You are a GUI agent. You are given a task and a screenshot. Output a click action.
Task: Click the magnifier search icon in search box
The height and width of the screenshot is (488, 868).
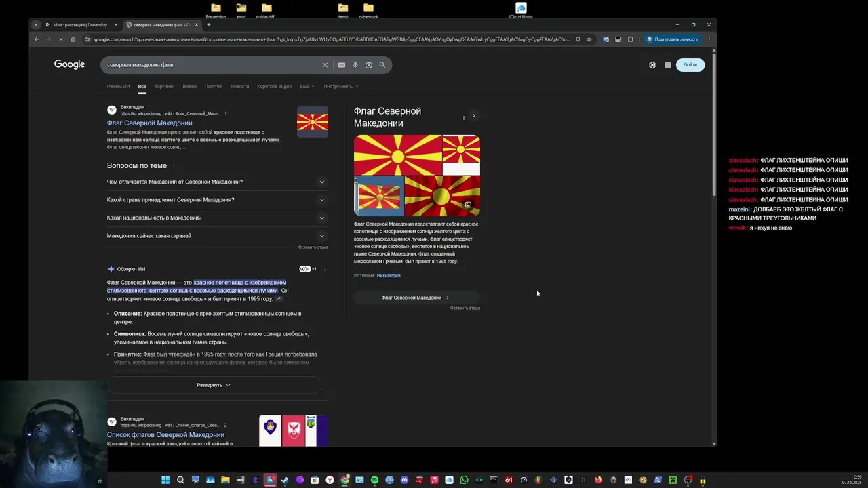pyautogui.click(x=382, y=65)
